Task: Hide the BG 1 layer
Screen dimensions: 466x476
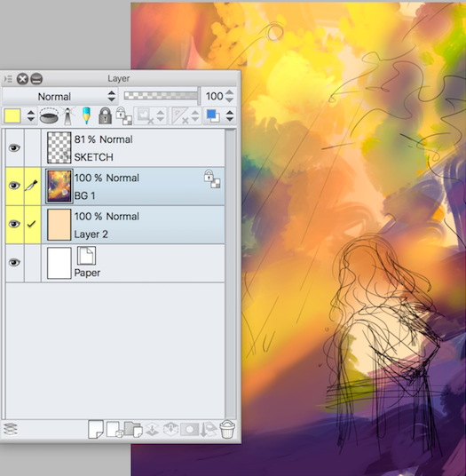Action: click(14, 186)
